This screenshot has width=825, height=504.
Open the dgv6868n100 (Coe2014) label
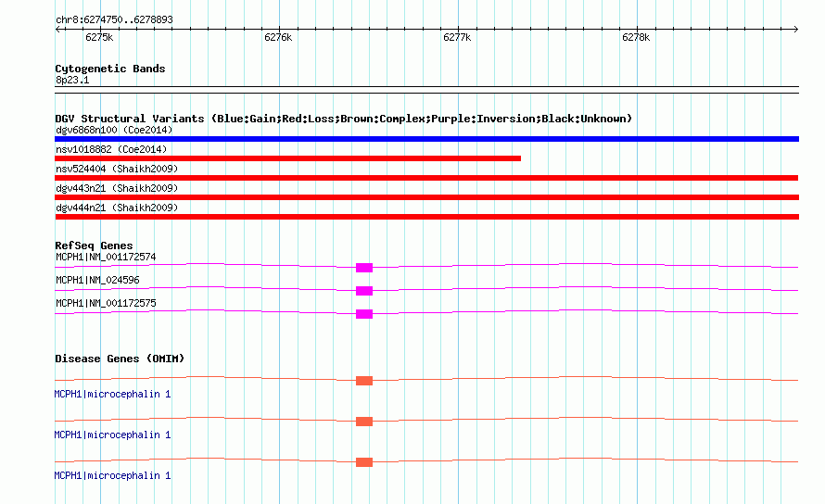tap(114, 130)
